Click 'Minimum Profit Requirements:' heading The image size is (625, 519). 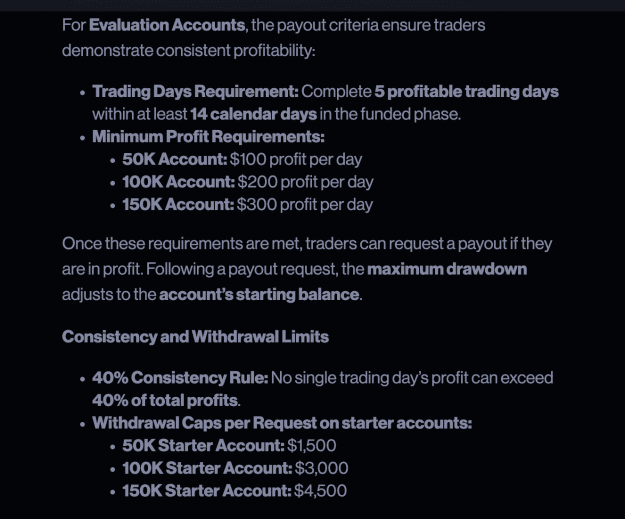(x=208, y=137)
